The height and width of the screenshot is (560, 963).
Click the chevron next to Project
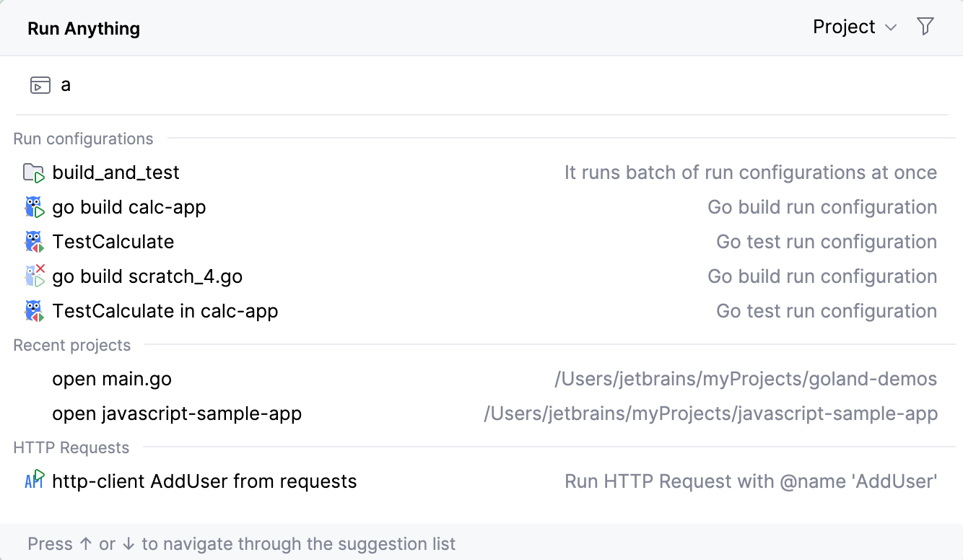coord(890,27)
